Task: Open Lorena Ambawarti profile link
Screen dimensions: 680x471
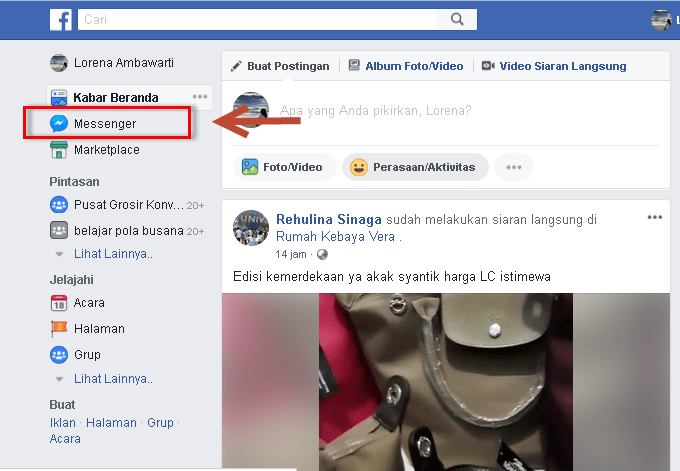Action: [124, 63]
